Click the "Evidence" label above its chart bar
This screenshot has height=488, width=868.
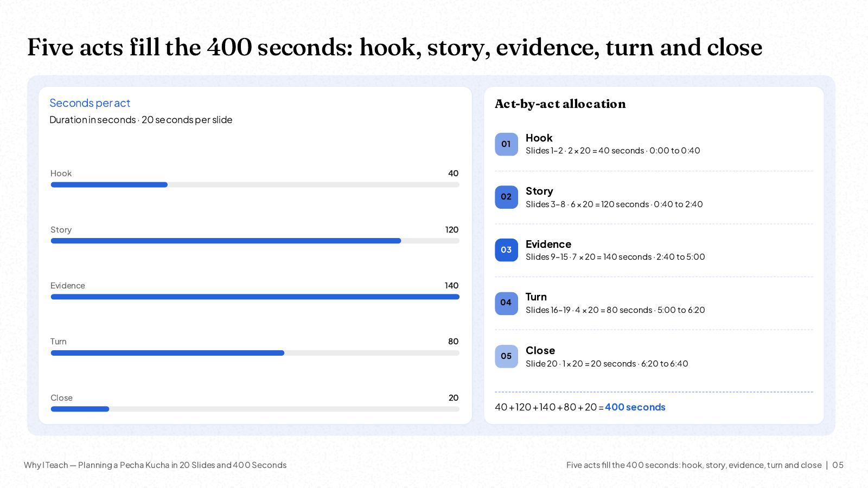68,286
